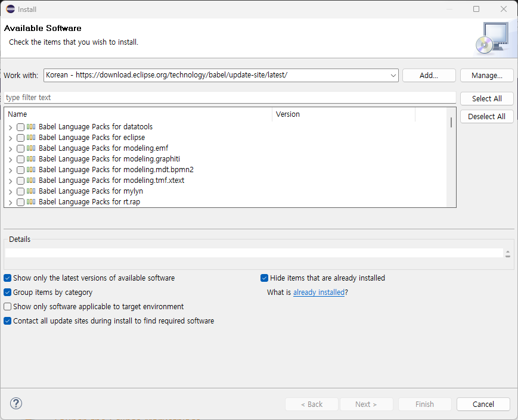Image resolution: width=518 pixels, height=420 pixels.
Task: Click the modeling.mdt.bpmn2 category icon
Action: click(31, 169)
